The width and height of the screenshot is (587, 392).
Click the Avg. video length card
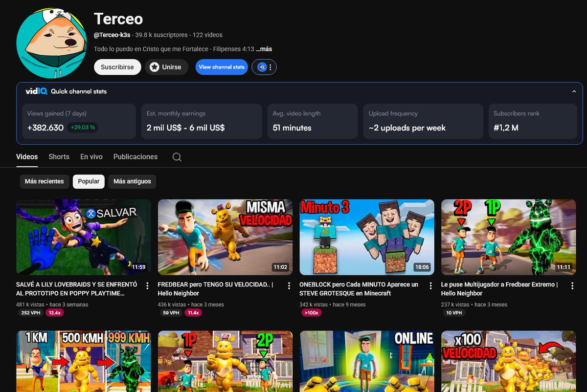[x=313, y=121]
